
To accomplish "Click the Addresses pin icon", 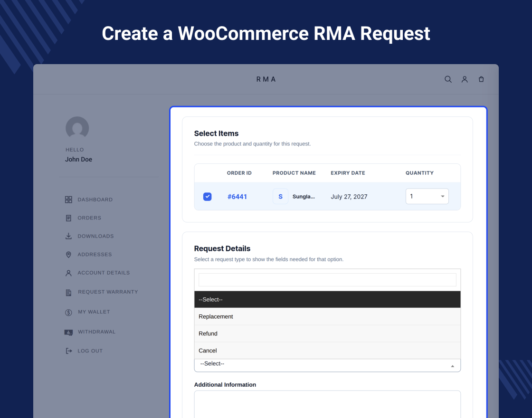I will pos(68,255).
